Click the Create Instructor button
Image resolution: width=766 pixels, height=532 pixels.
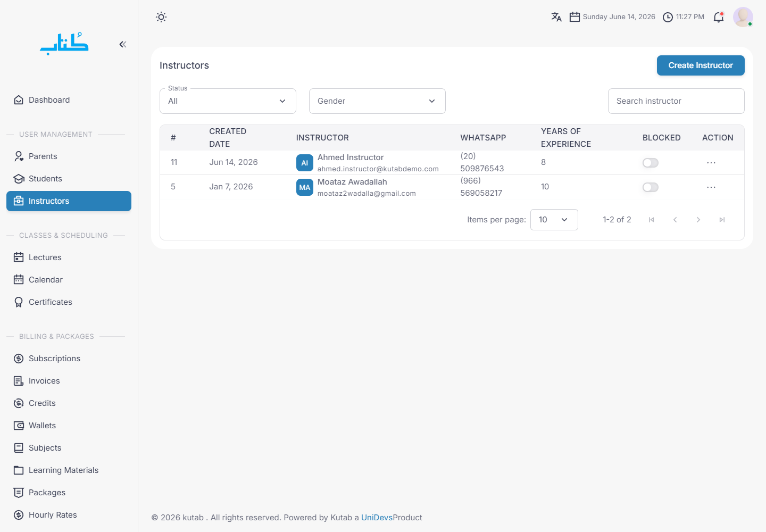[x=701, y=65]
